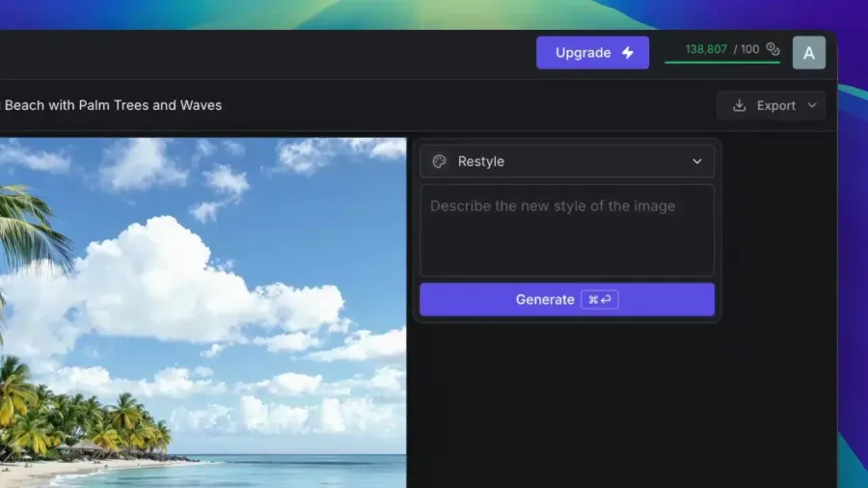
Task: Click the credits coin icon
Action: point(773,49)
